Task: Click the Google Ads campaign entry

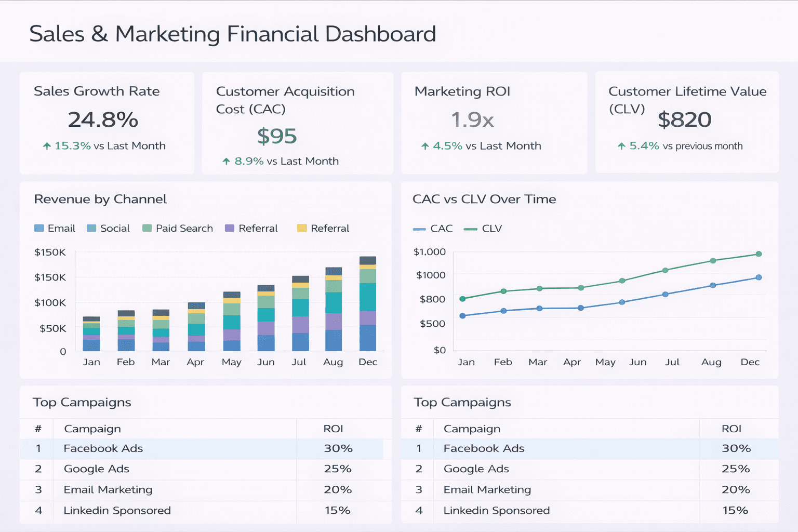Action: click(x=96, y=469)
